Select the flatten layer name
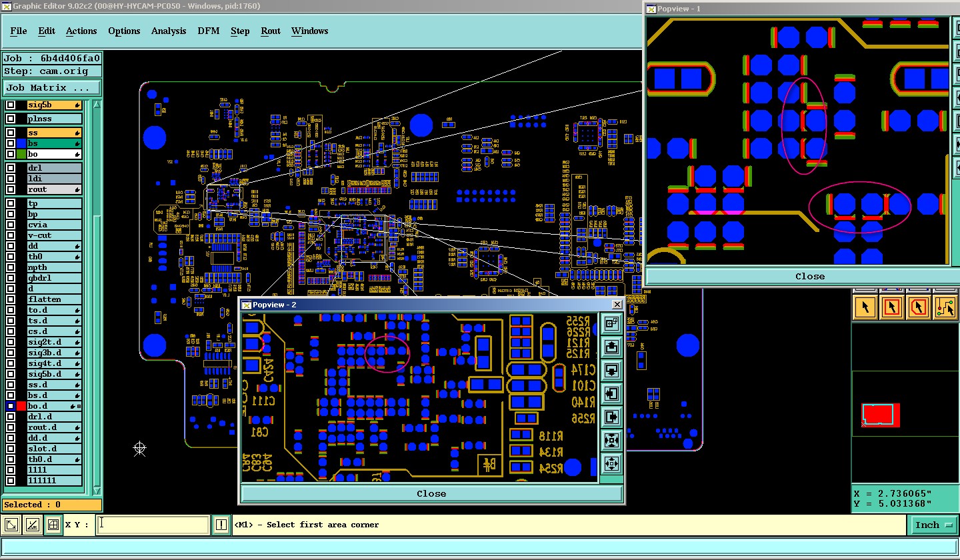This screenshot has width=960, height=560. point(54,299)
